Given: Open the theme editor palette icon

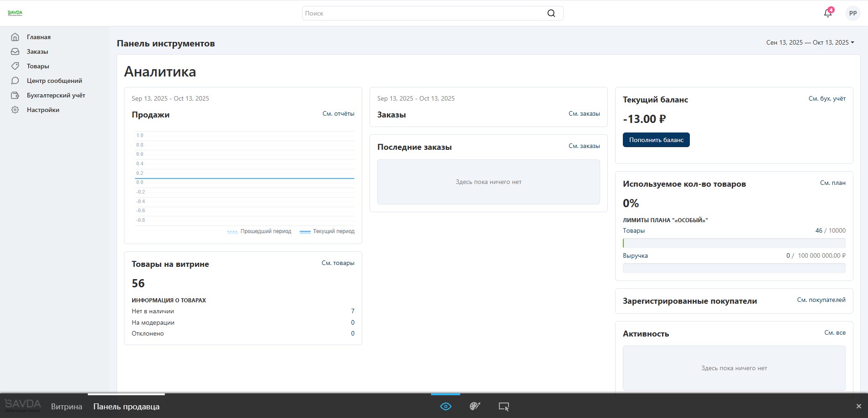Looking at the screenshot, I should point(475,406).
